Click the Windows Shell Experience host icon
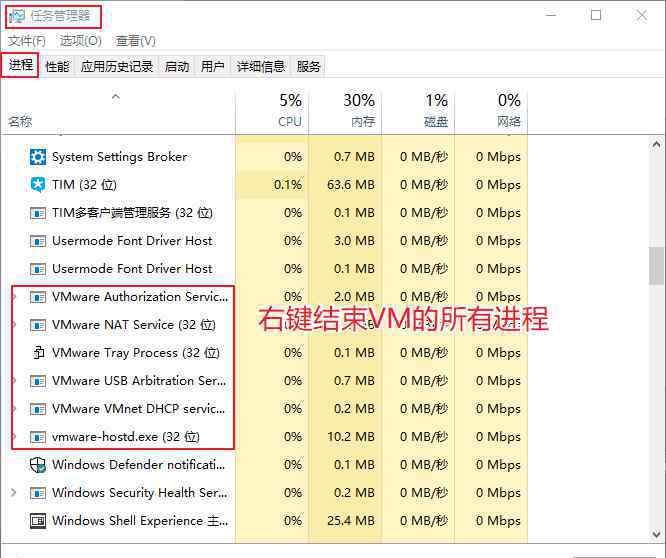The width and height of the screenshot is (666, 558). [x=38, y=521]
